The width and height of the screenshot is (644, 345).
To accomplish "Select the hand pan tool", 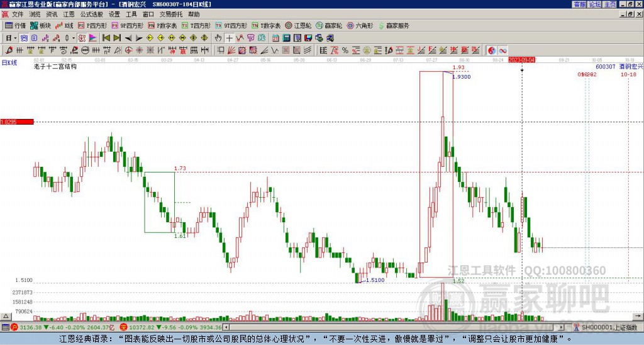I will (218, 38).
